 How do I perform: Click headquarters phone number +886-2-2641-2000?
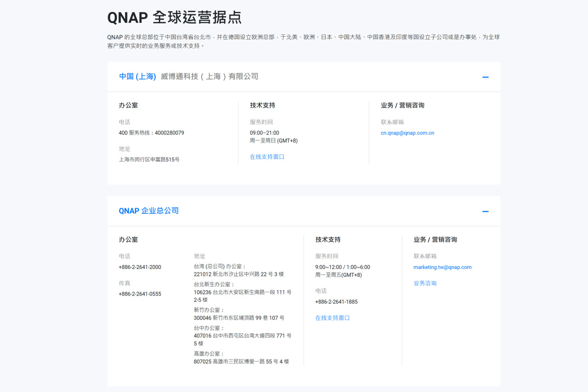coord(140,267)
